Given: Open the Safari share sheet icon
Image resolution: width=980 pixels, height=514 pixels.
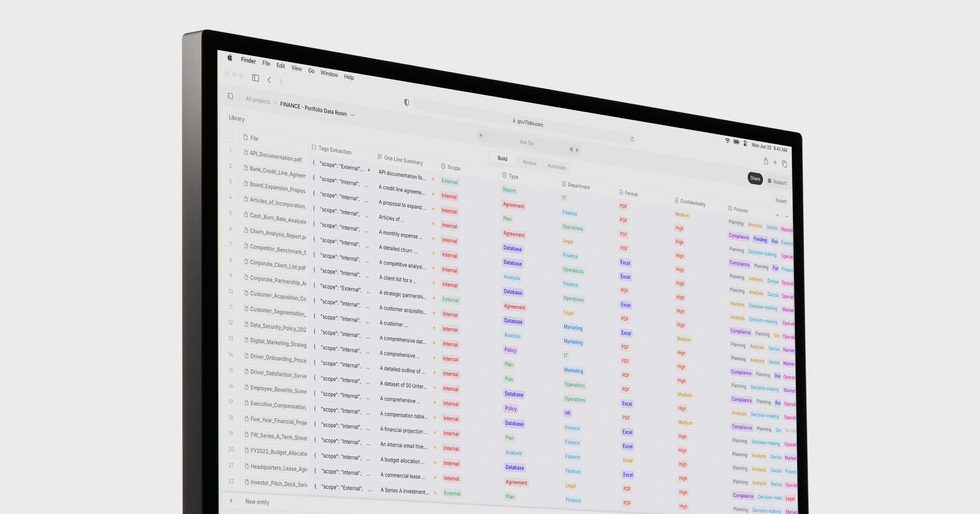Looking at the screenshot, I should 766,161.
